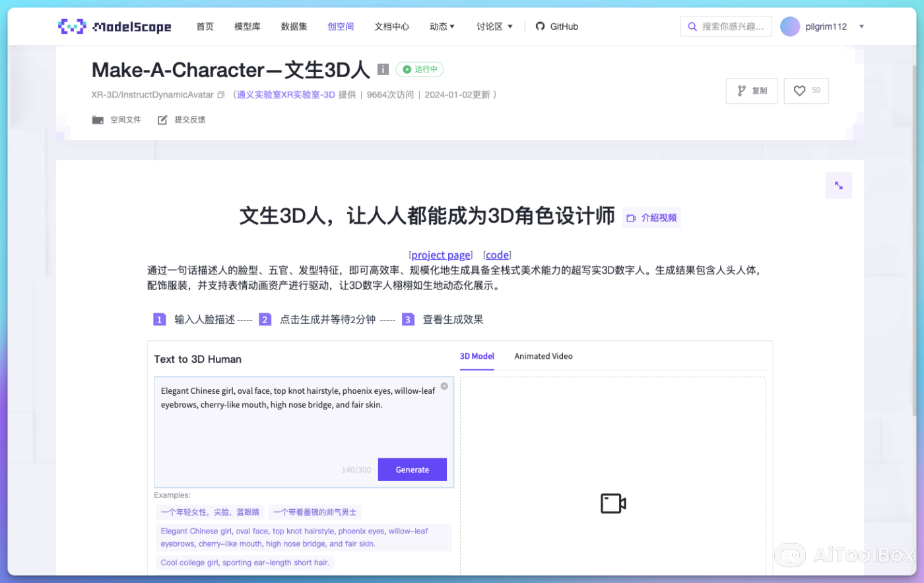924x583 pixels.
Task: Click the ModelScope logo in the header
Action: click(x=114, y=26)
